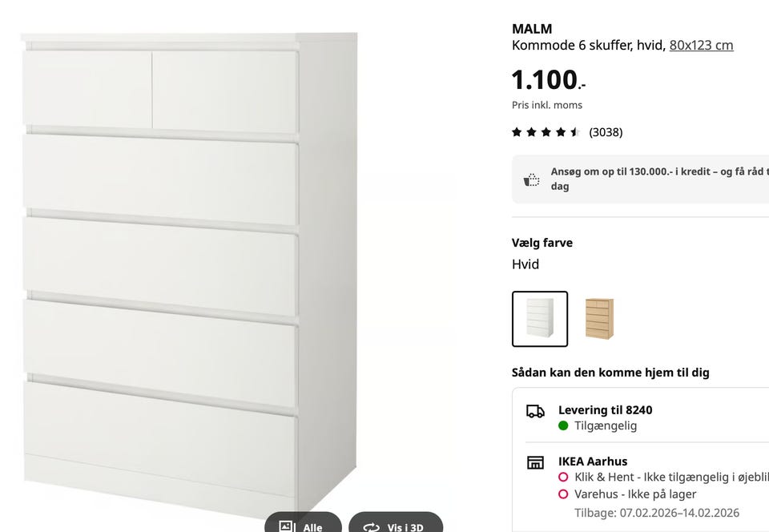Viewport: 769px width, 532px height.
Task: Click the review count (3038)
Action: point(606,132)
